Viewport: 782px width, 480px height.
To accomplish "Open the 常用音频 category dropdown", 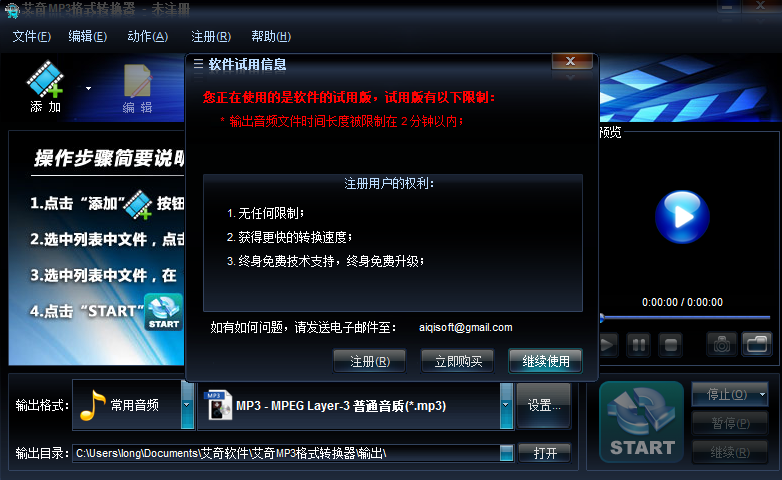I will [187, 405].
